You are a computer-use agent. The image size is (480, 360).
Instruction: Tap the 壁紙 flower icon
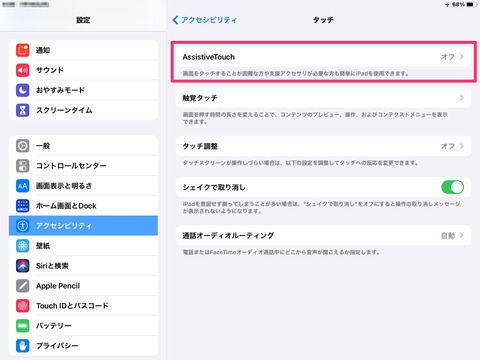23,246
